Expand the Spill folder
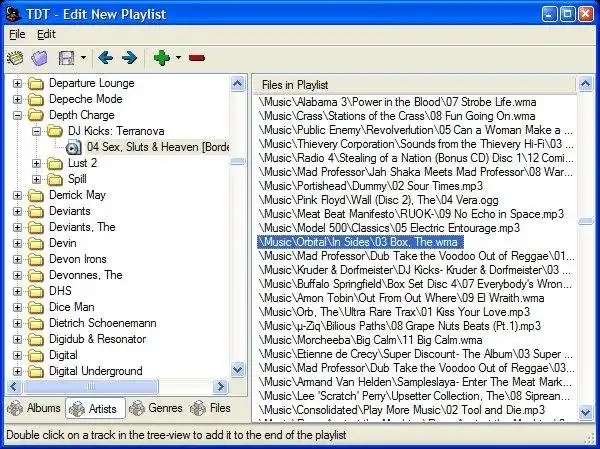This screenshot has width=600, height=449. click(36, 179)
